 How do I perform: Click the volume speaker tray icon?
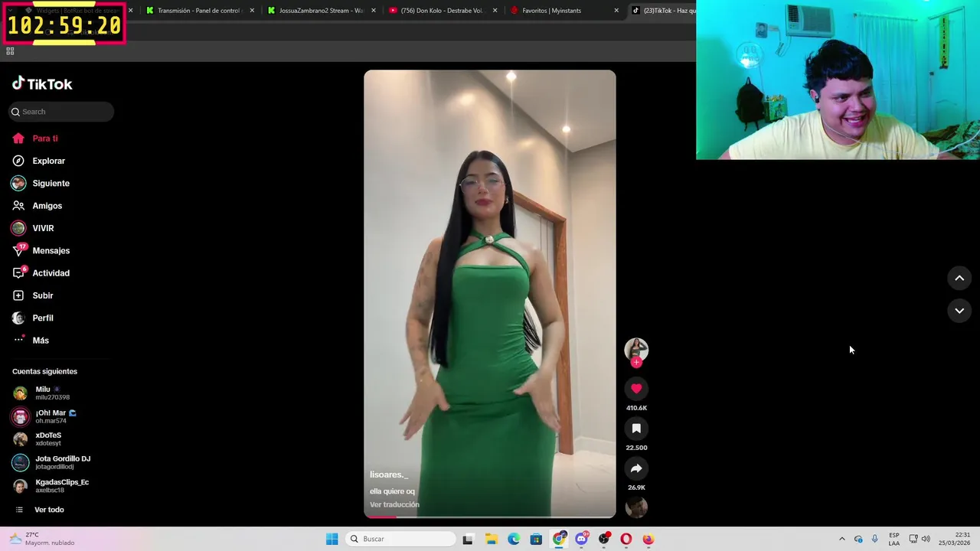click(926, 539)
